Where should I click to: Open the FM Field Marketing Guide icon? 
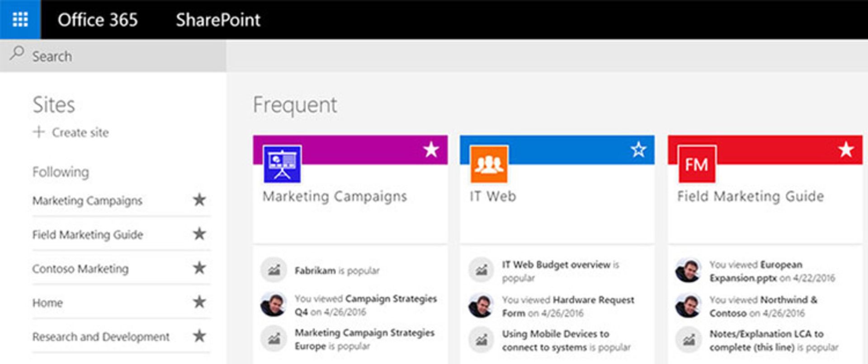(697, 164)
